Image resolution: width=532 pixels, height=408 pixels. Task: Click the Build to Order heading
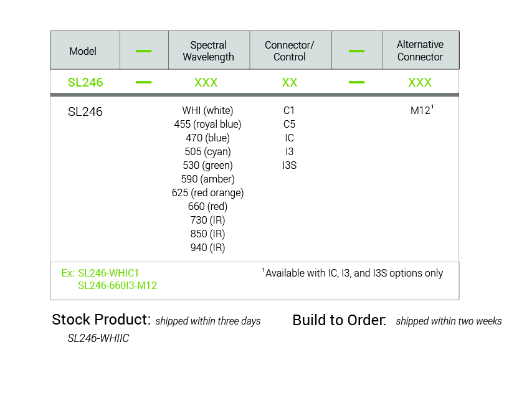coord(339,320)
